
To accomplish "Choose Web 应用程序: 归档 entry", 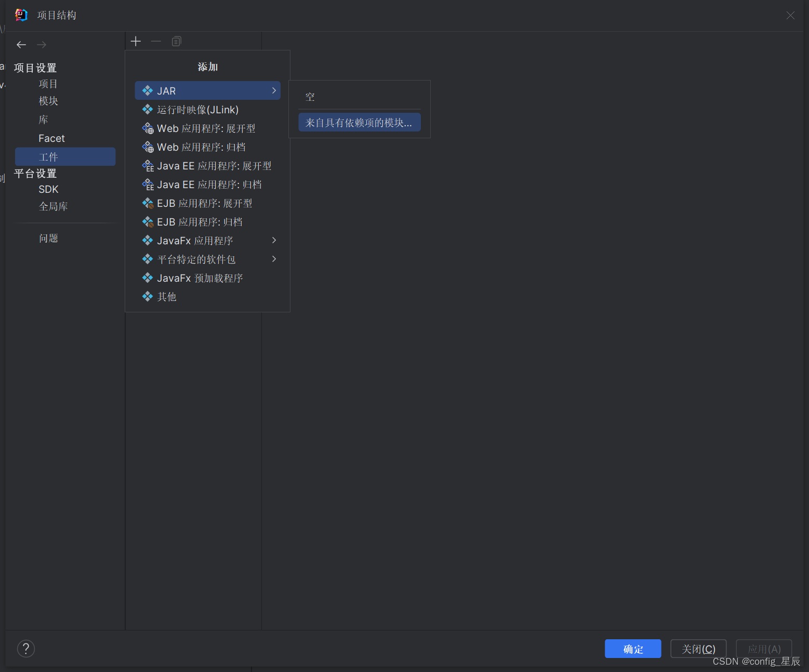I will click(207, 147).
